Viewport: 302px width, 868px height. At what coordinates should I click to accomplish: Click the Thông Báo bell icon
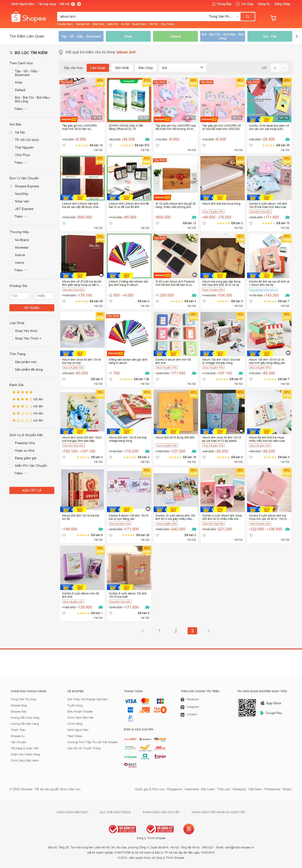click(x=213, y=4)
